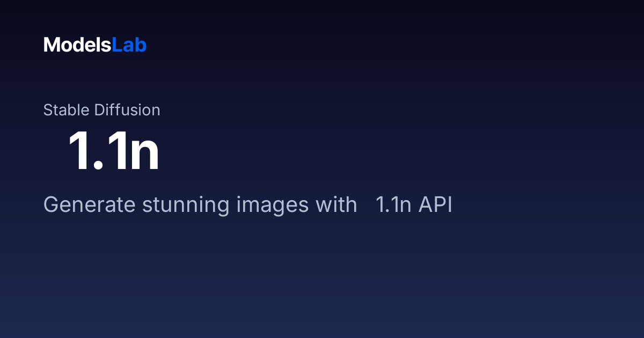Click the "Generate stunning images" tagline

(248, 205)
